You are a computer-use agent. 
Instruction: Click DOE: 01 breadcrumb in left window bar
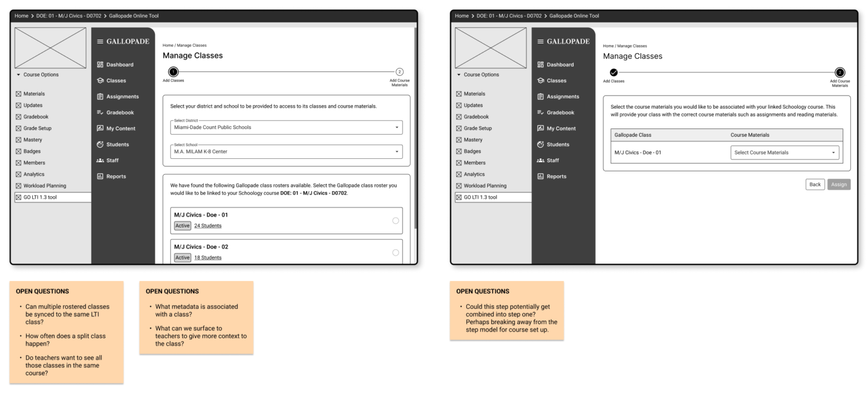tap(70, 16)
